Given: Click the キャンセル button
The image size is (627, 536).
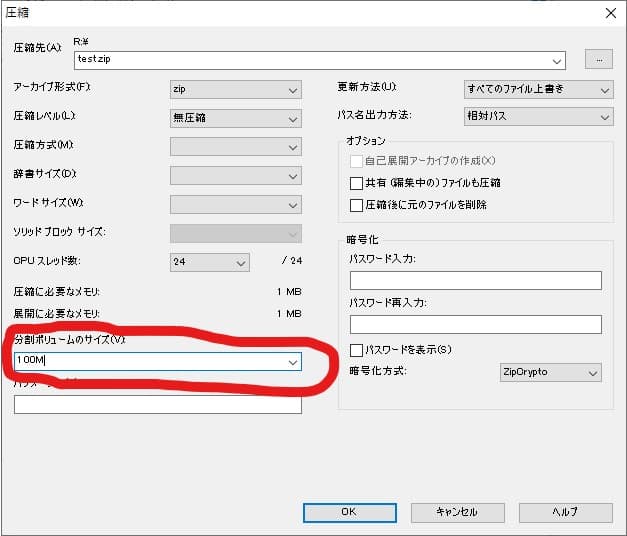Looking at the screenshot, I should click(x=457, y=513).
